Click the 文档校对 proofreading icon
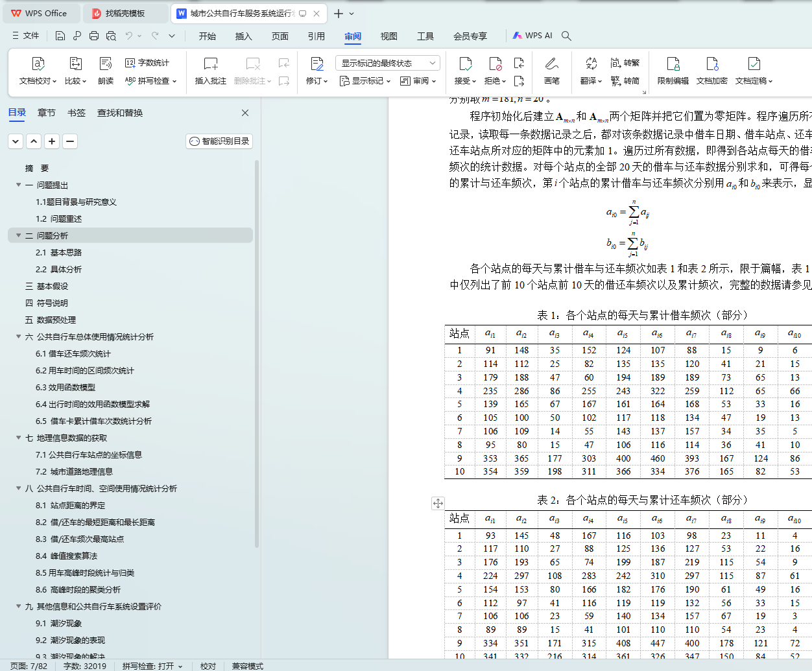 (x=38, y=64)
